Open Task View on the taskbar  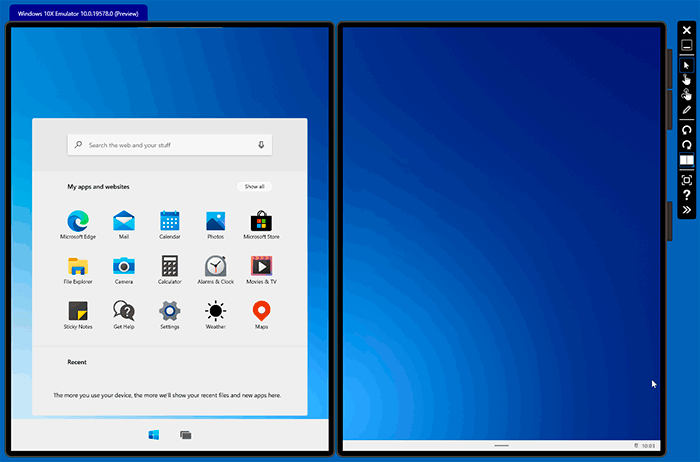tap(185, 435)
